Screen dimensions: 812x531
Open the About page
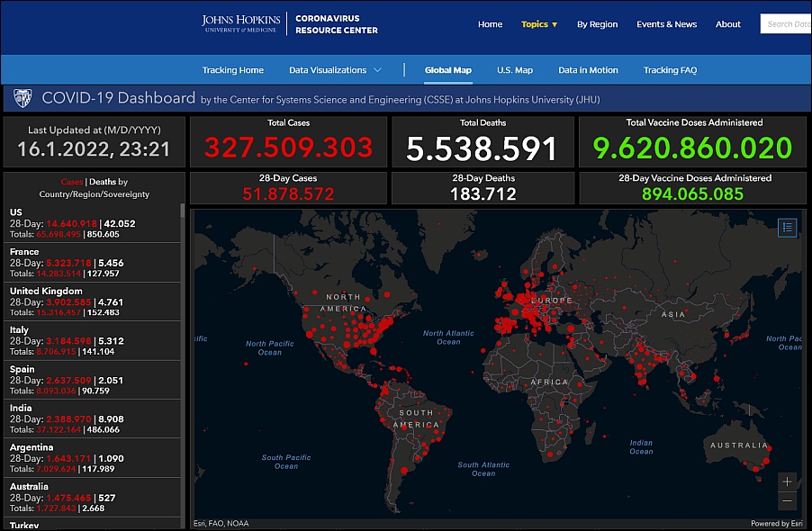(x=727, y=23)
